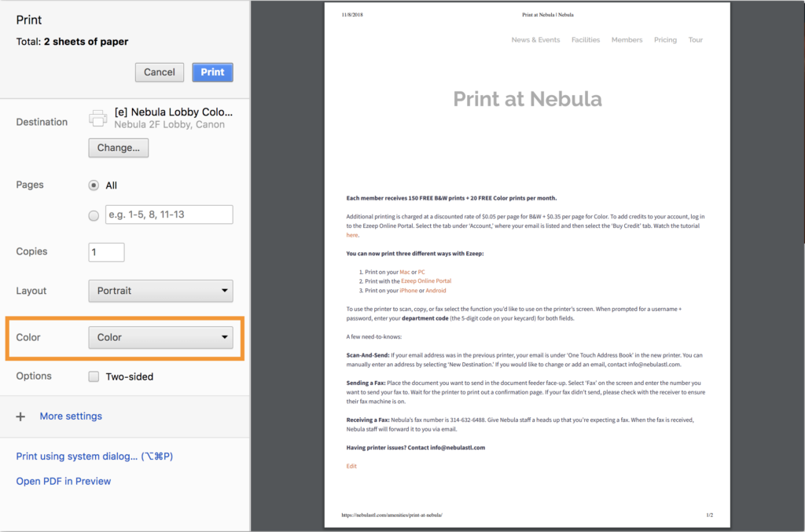Click the blue Print button
Screen dimensions: 805x532
212,72
